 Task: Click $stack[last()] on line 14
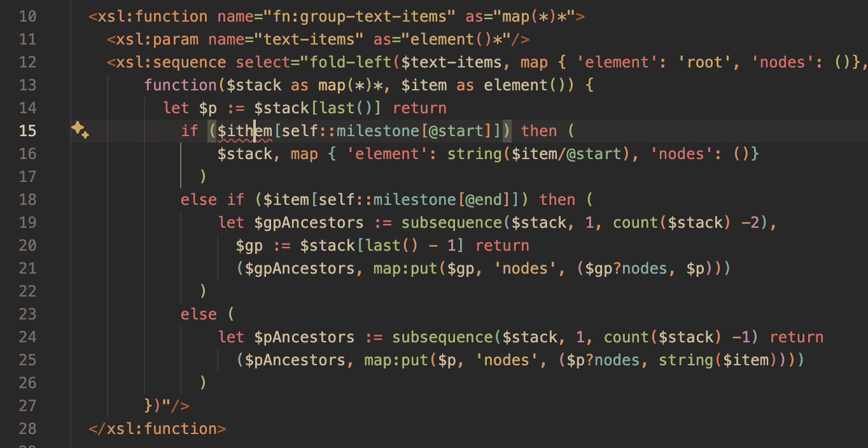click(318, 108)
